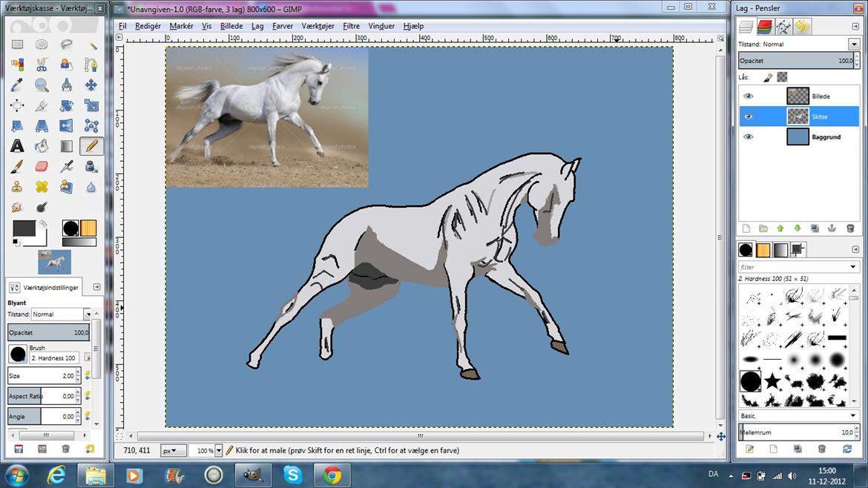This screenshot has width=868, height=488.
Task: Pick the Fuzzy Select magic wand tool
Action: [x=91, y=44]
